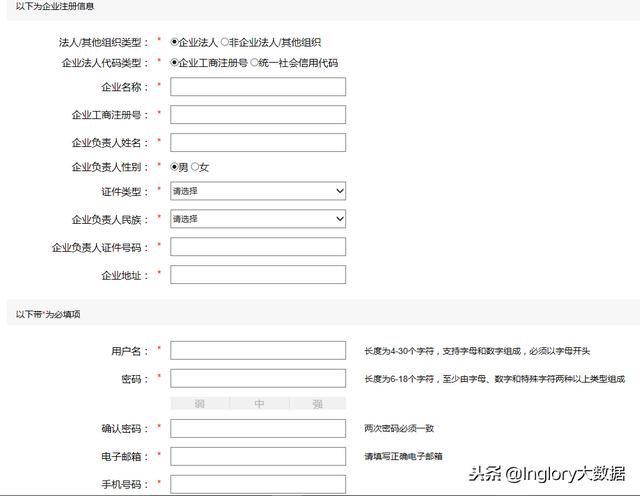640x496 pixels.
Task: Open the 证件类型 dropdown
Action: click(258, 191)
